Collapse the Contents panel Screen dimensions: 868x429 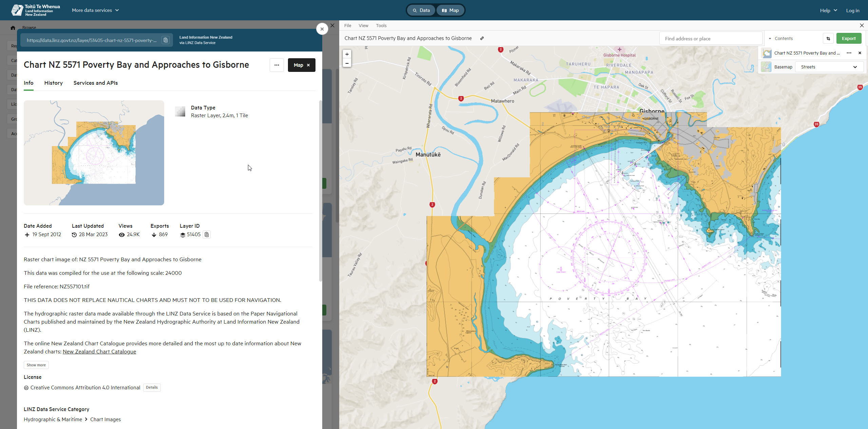click(781, 39)
